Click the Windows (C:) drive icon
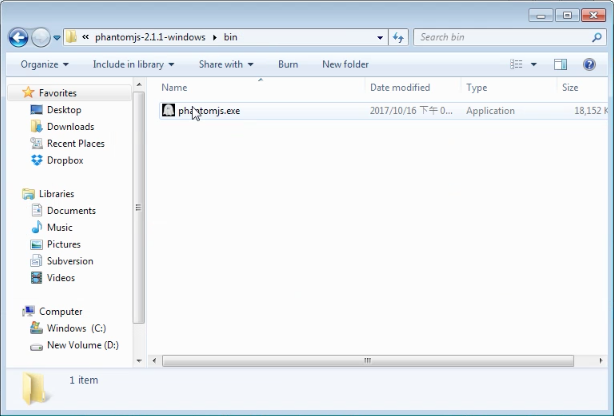Image resolution: width=614 pixels, height=416 pixels. point(36,328)
